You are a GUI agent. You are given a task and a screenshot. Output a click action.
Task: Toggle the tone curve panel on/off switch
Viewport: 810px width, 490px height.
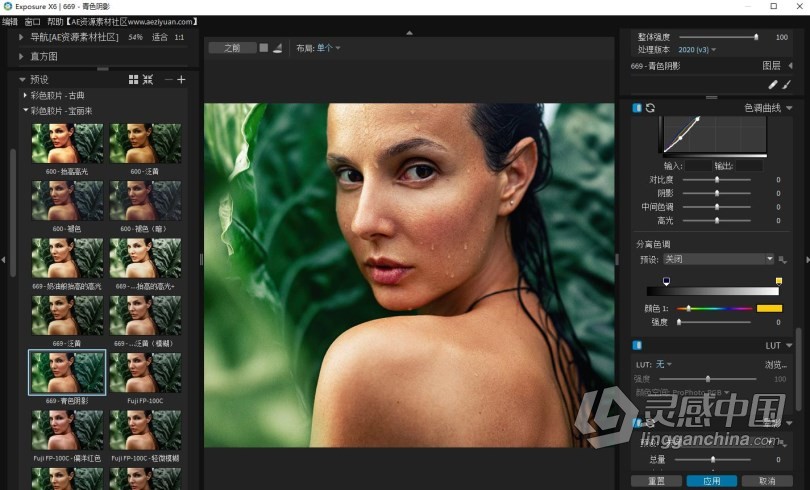point(637,108)
